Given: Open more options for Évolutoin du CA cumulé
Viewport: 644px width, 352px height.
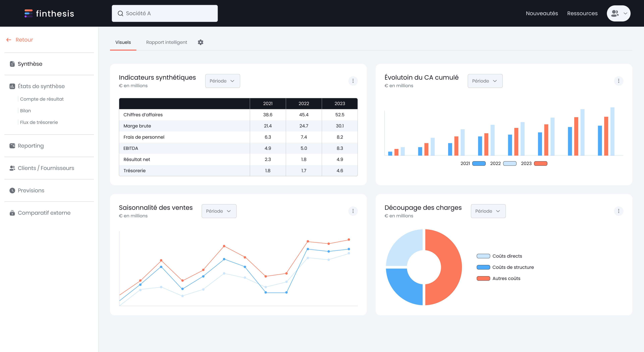Looking at the screenshot, I should point(619,81).
